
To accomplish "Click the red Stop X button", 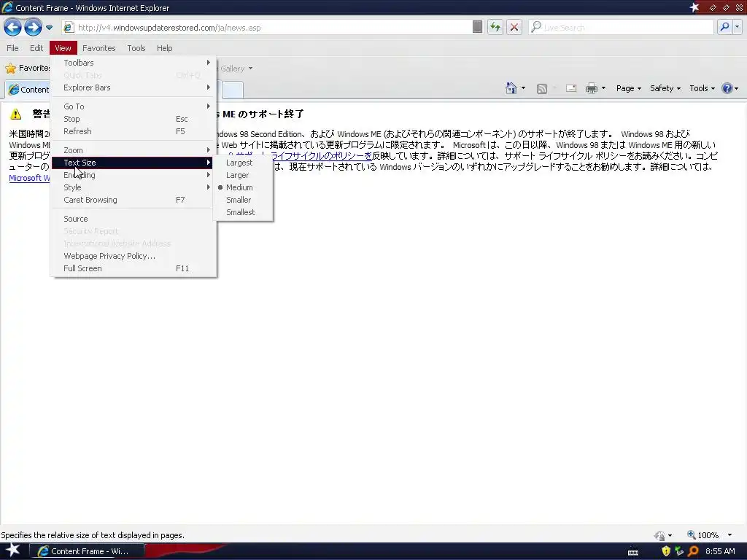I will pos(514,27).
